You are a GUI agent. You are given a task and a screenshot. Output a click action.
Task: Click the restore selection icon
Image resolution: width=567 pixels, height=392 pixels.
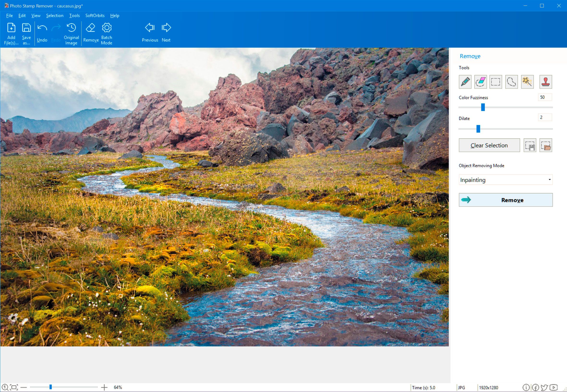click(x=545, y=146)
